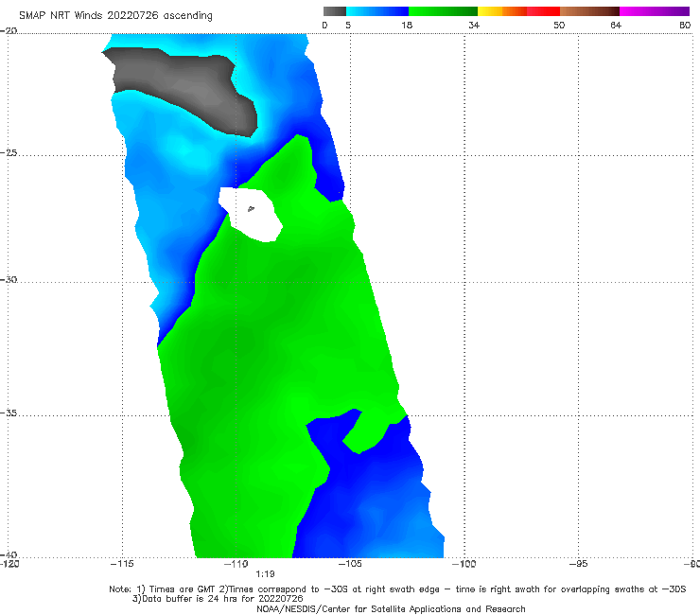The image size is (700, 615).
Task: Click the swath time label '1:19'
Action: (265, 574)
